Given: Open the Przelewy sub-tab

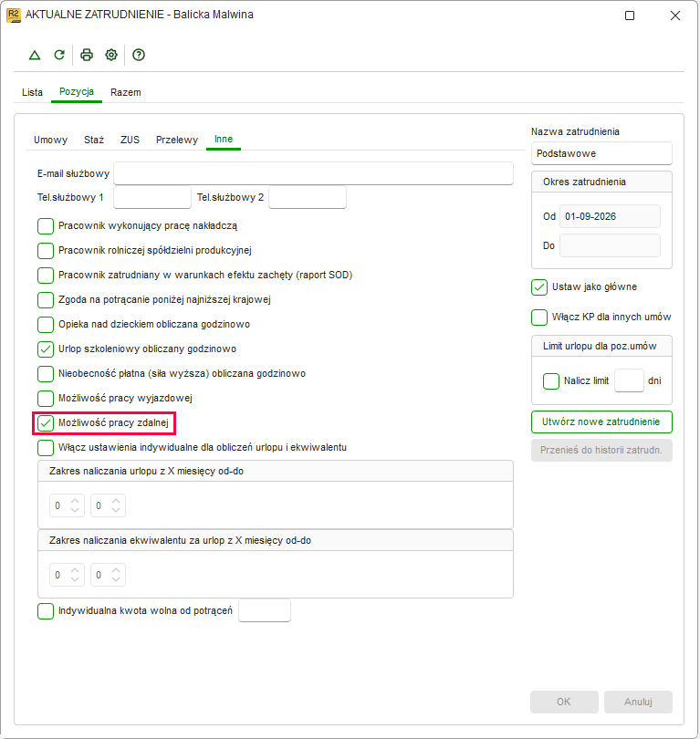Looking at the screenshot, I should (177, 140).
